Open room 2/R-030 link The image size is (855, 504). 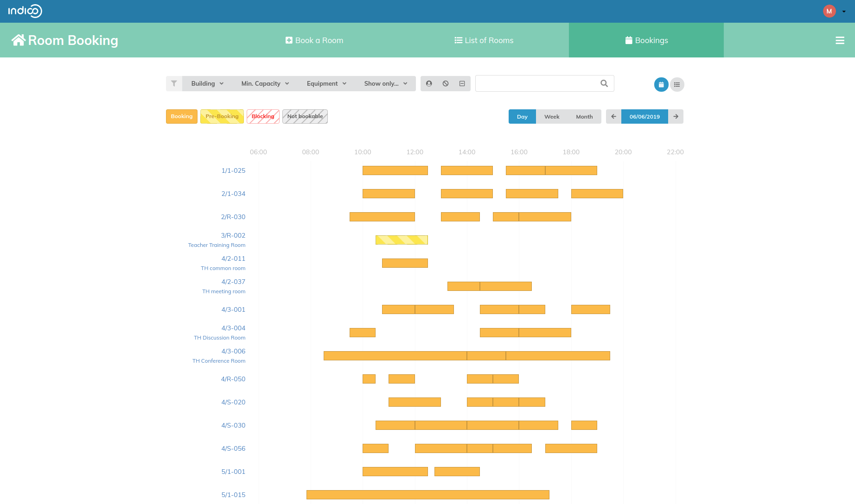tap(233, 217)
